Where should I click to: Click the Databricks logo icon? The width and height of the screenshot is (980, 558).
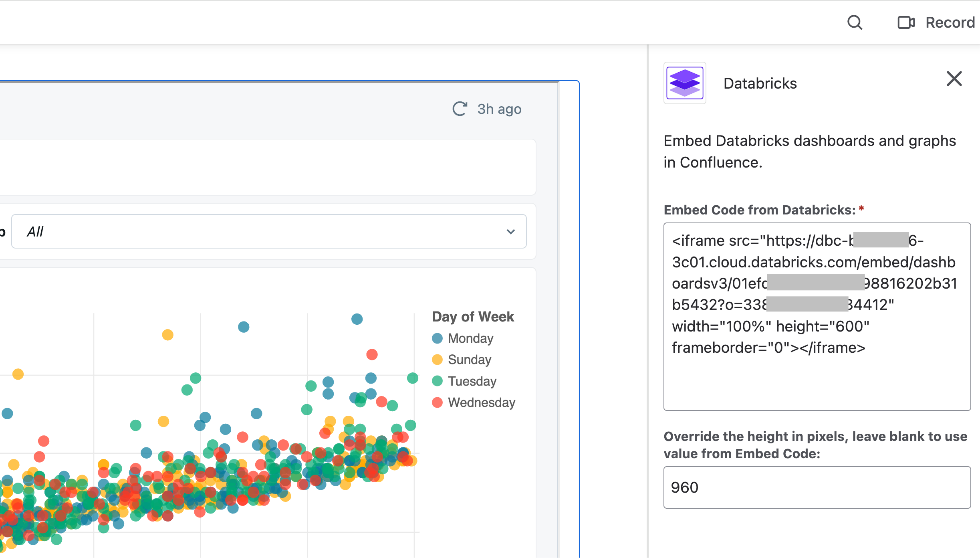685,83
